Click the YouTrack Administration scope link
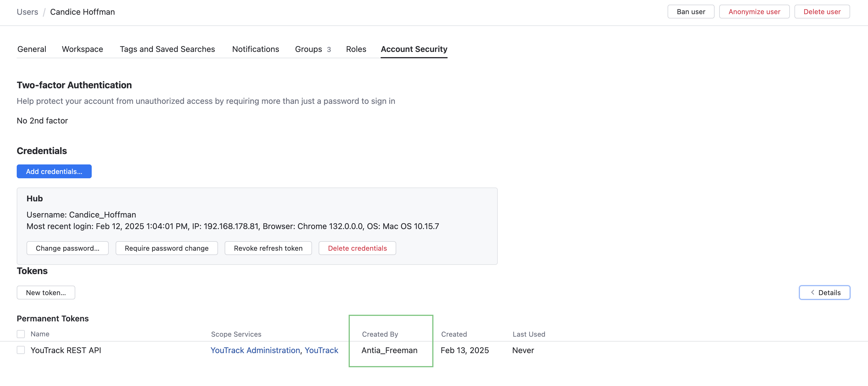The height and width of the screenshot is (386, 868). [x=254, y=350]
